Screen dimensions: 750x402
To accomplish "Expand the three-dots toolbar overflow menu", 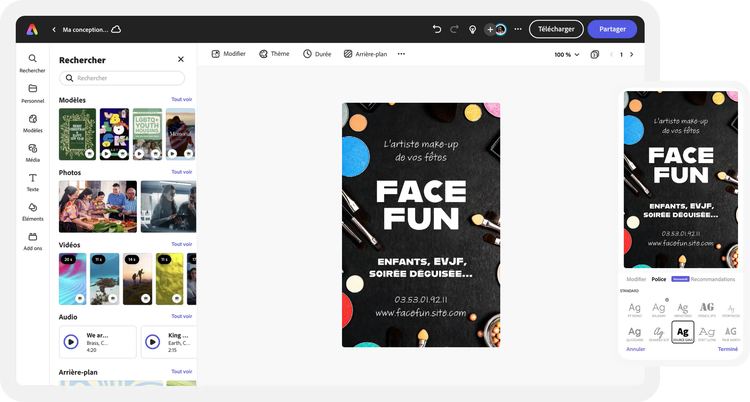I will click(x=402, y=54).
